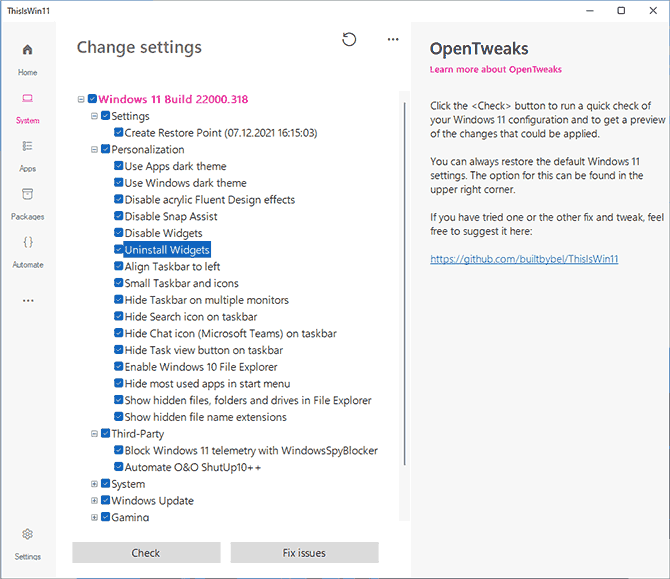Toggle Disable Widgets checkbox
This screenshot has width=670, height=579.
click(x=118, y=232)
